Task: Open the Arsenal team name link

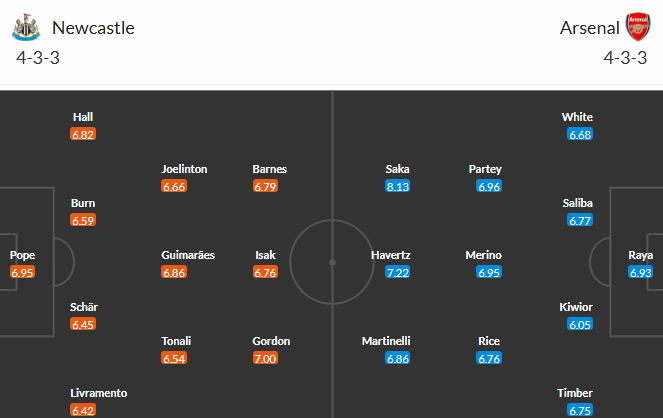Action: pos(589,28)
